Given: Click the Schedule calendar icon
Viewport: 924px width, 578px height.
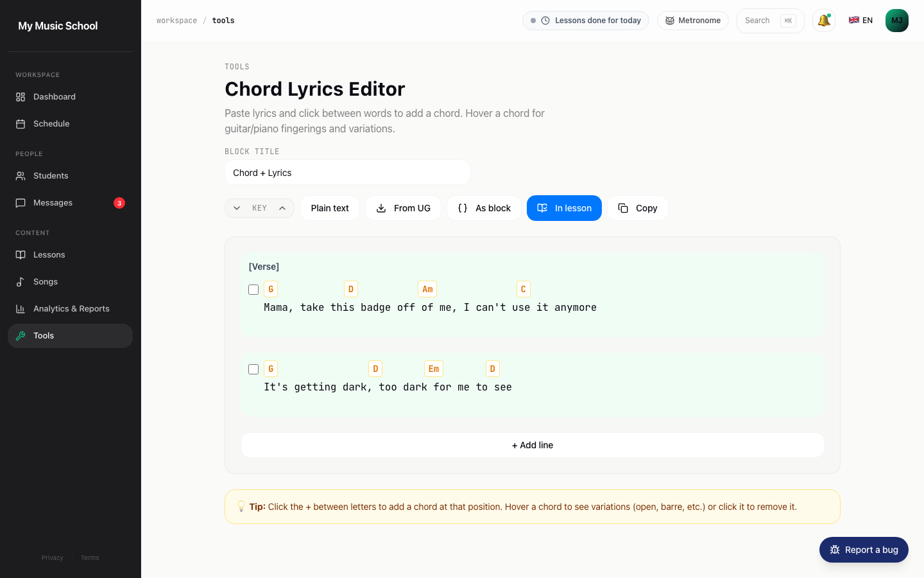Looking at the screenshot, I should click(21, 124).
